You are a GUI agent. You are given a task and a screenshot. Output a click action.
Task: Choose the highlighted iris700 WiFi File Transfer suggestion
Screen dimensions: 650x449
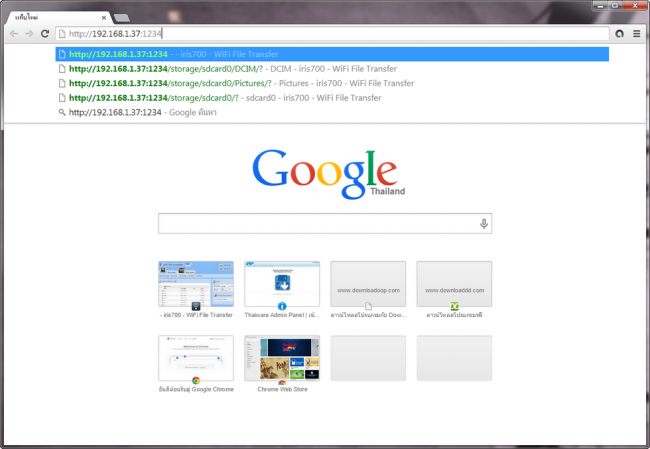(x=332, y=54)
